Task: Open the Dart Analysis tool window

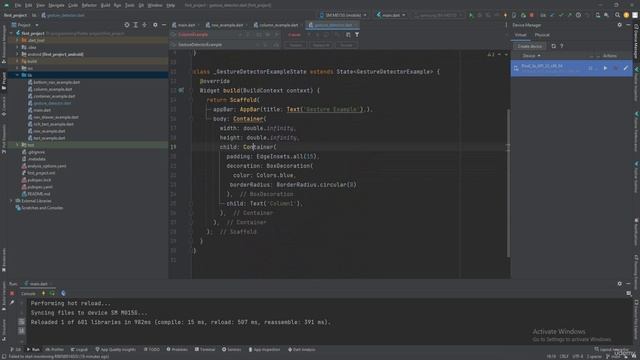Action: coord(302,350)
